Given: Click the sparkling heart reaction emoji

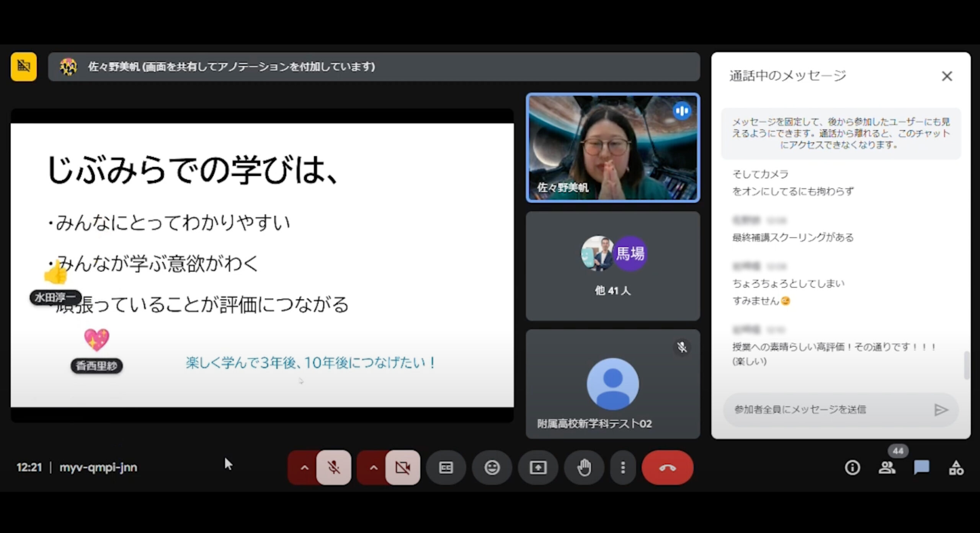Looking at the screenshot, I should pyautogui.click(x=96, y=340).
